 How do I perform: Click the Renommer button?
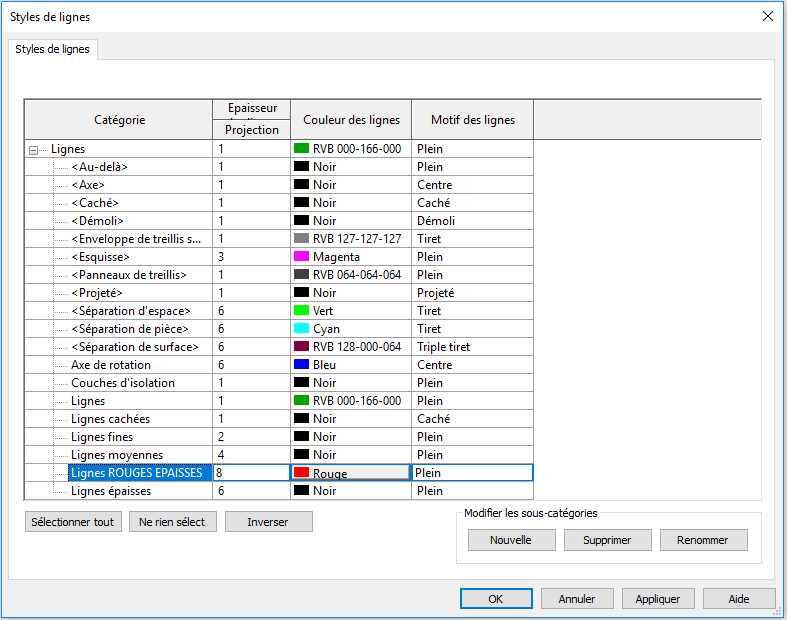[703, 540]
